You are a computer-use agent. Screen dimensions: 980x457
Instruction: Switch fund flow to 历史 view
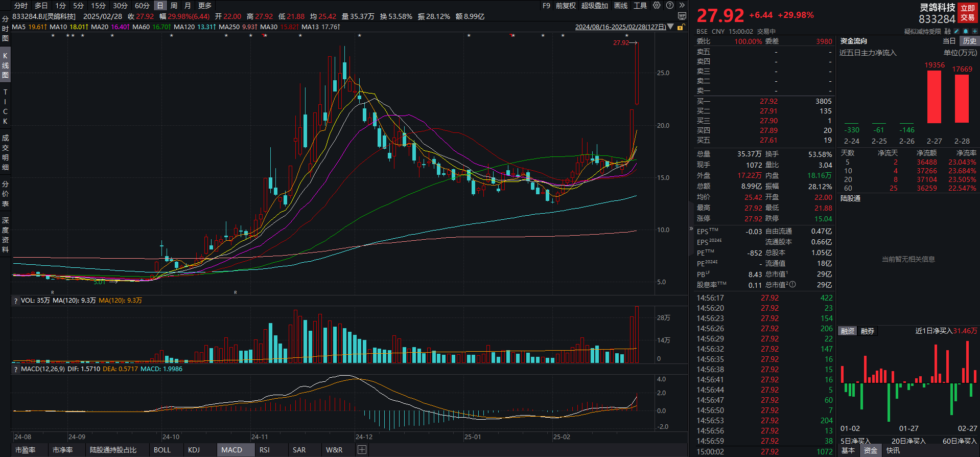pyautogui.click(x=969, y=41)
